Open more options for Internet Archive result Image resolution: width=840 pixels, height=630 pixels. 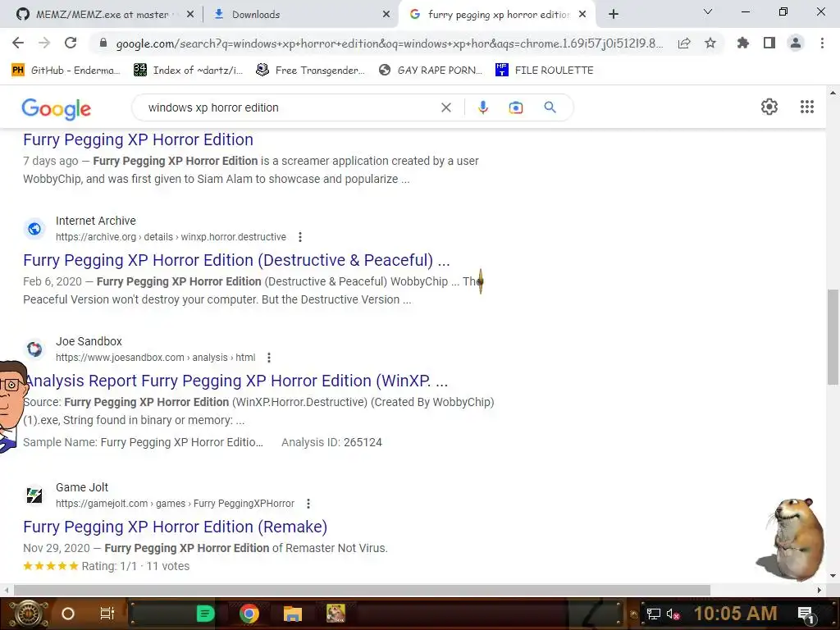coord(300,237)
